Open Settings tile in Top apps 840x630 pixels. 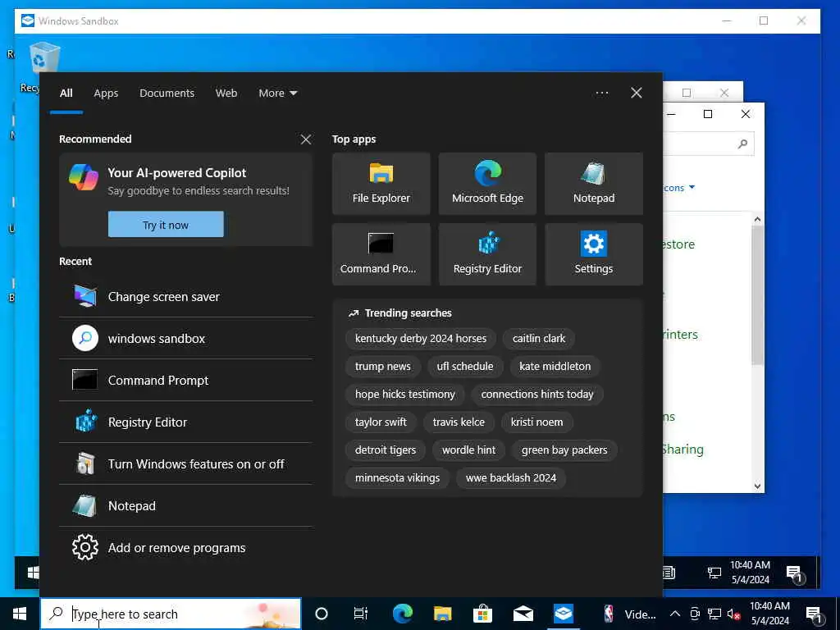[x=594, y=254]
